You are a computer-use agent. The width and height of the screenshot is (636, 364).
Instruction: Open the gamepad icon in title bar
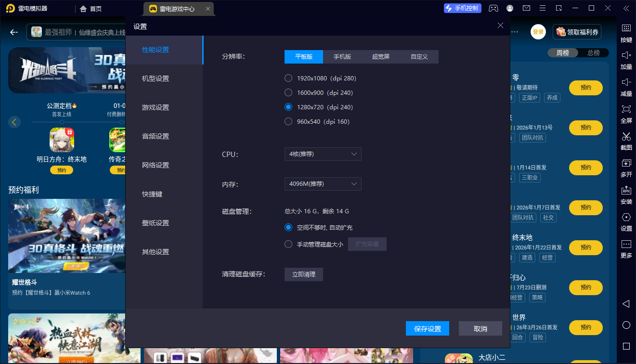click(493, 8)
